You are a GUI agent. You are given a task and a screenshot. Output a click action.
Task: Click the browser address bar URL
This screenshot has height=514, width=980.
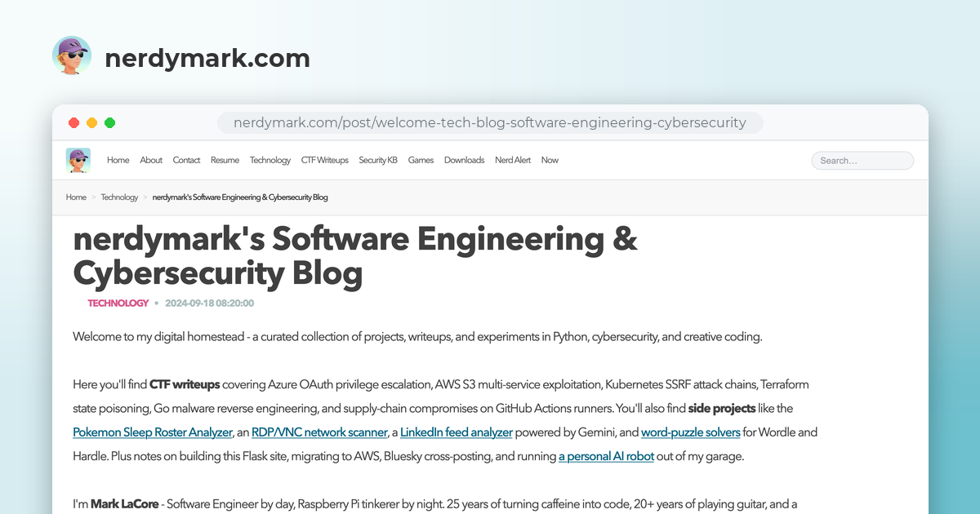click(x=490, y=123)
